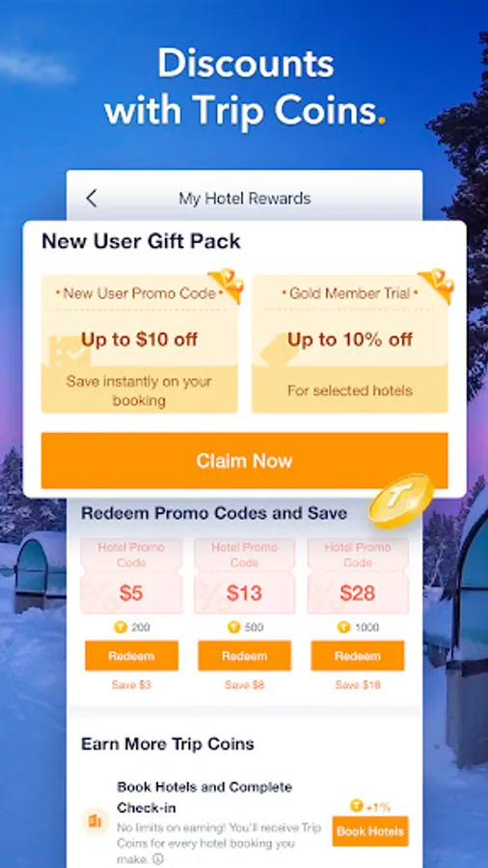Open the Gold Member Trial card
This screenshot has width=488, height=868.
point(350,343)
